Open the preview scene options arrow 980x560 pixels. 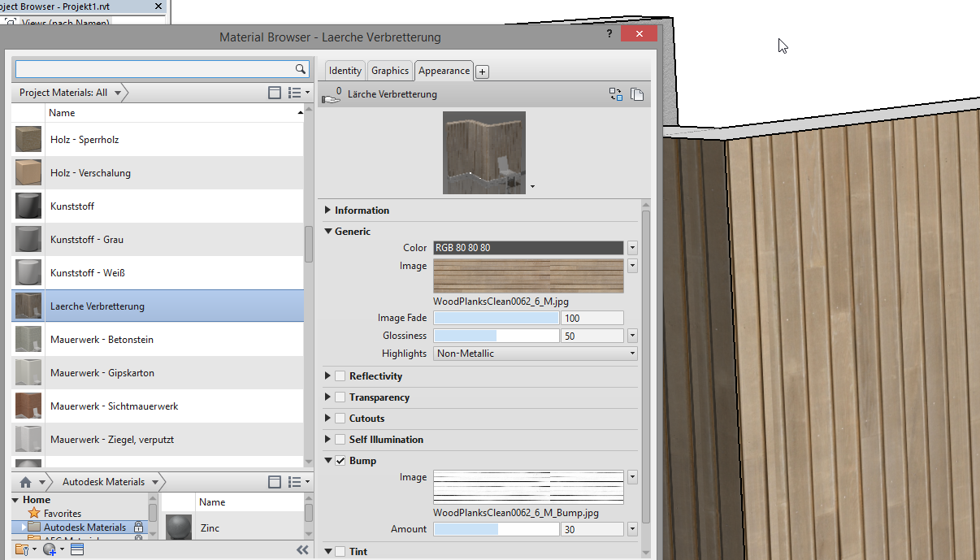pos(532,187)
